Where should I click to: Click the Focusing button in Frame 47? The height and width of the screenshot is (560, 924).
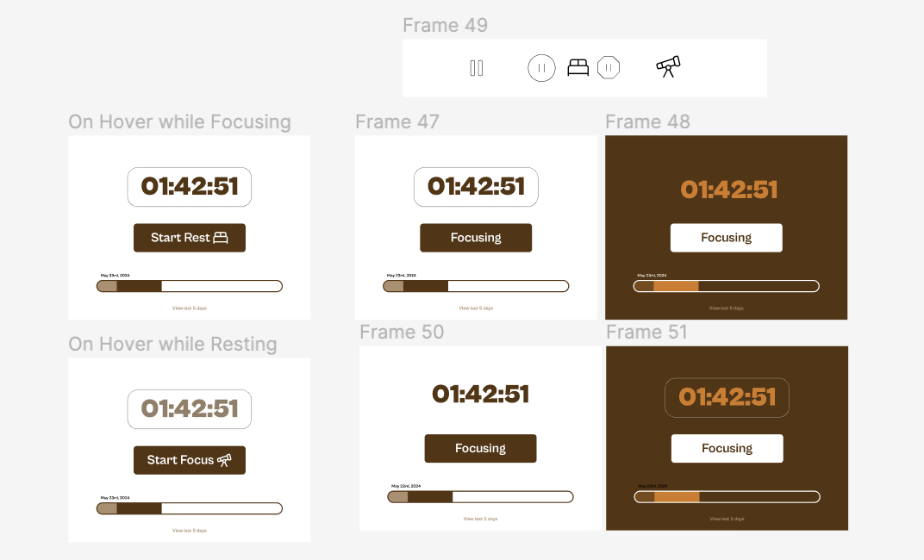(x=476, y=238)
